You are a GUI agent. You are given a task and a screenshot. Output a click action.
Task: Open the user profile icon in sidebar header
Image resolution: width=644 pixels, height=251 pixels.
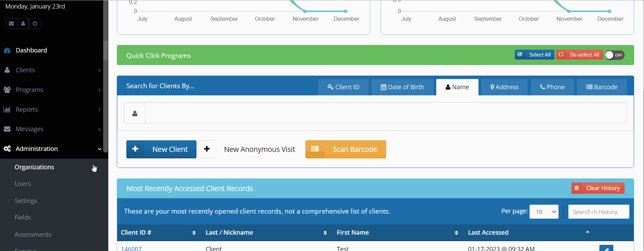click(23, 23)
